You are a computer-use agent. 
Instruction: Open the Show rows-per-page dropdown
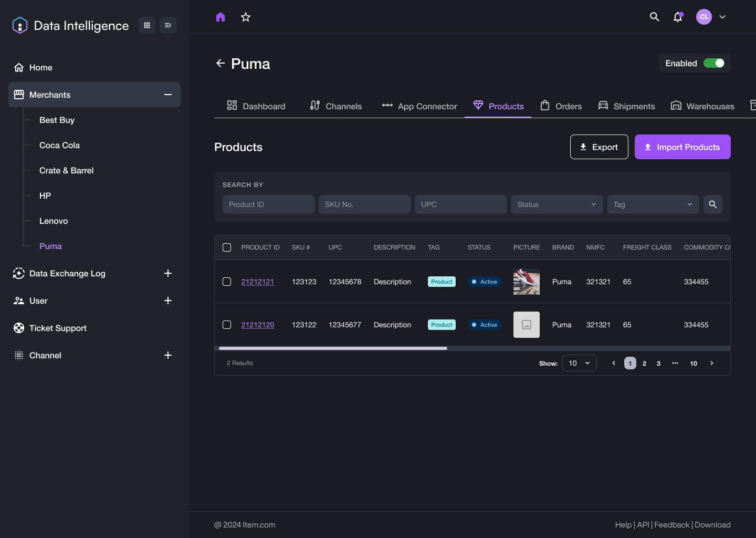tap(580, 363)
